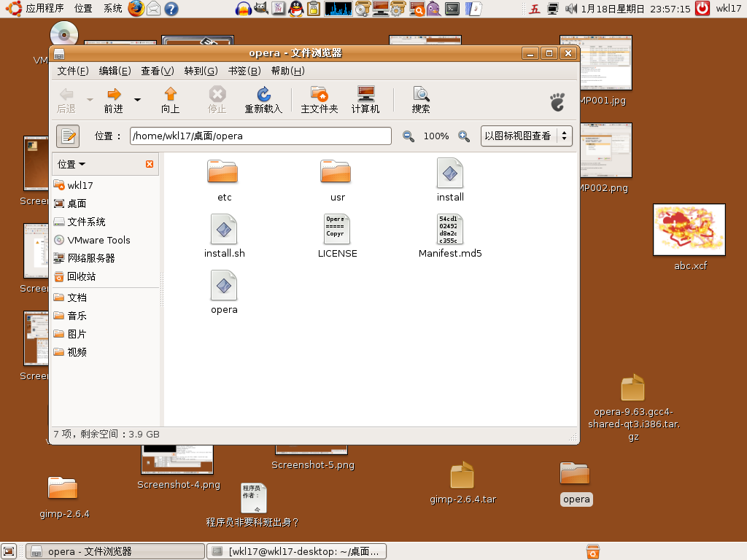This screenshot has width=747, height=560.
Task: Open the 查看 menu
Action: (x=158, y=71)
